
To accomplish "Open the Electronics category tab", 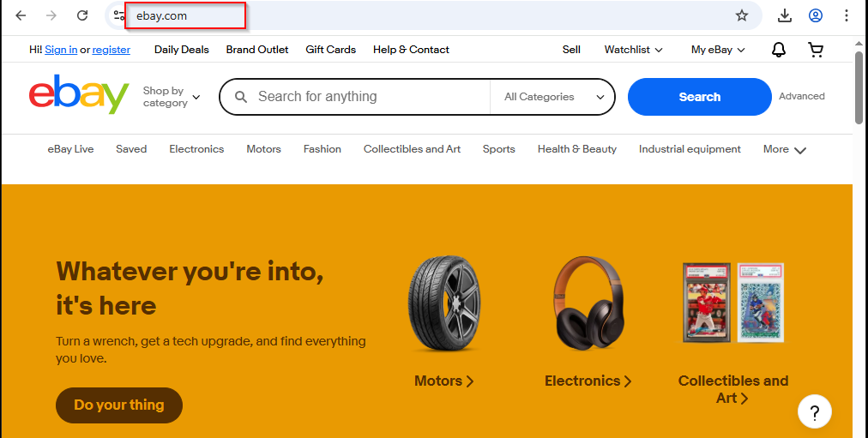I will click(x=196, y=149).
